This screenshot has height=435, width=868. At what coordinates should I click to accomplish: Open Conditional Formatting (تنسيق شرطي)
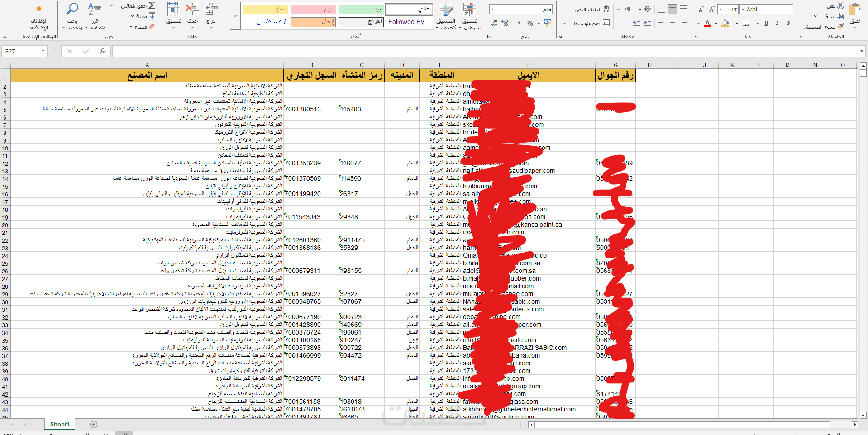[x=469, y=16]
